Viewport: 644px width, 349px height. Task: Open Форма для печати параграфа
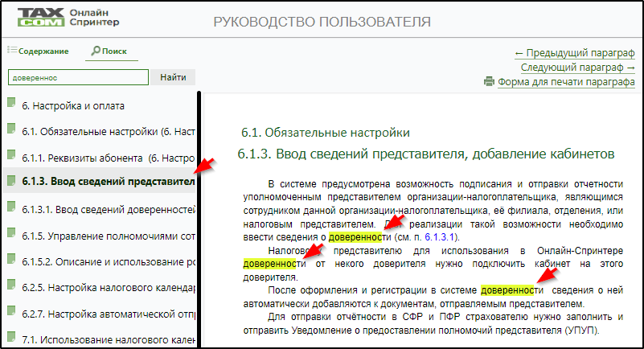click(x=566, y=82)
